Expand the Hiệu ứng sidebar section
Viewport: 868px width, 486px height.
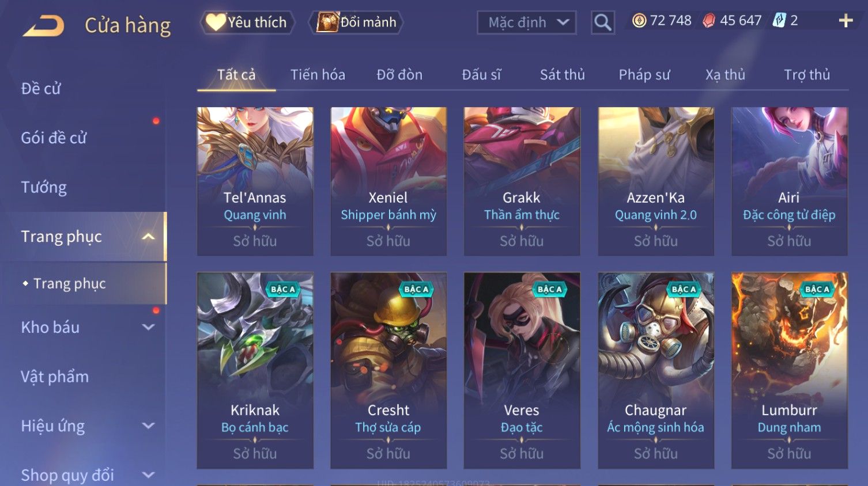point(148,426)
